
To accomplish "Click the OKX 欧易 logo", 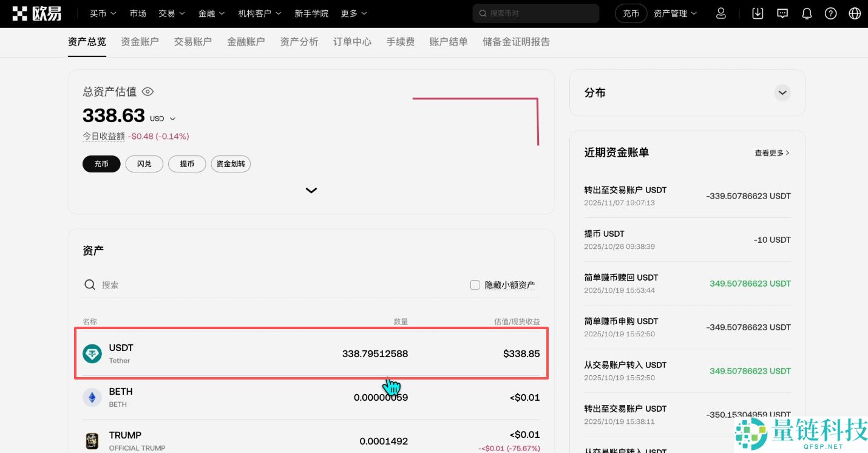I will pos(36,13).
